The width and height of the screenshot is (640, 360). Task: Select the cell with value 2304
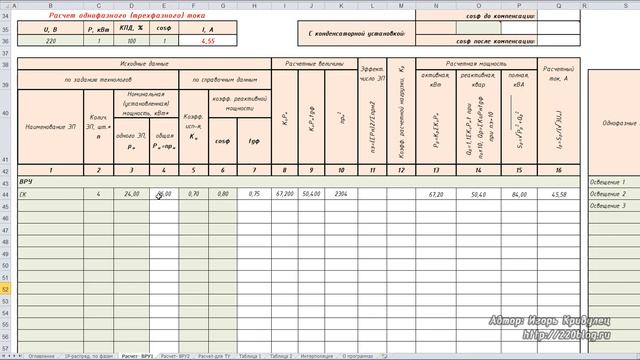[341, 194]
